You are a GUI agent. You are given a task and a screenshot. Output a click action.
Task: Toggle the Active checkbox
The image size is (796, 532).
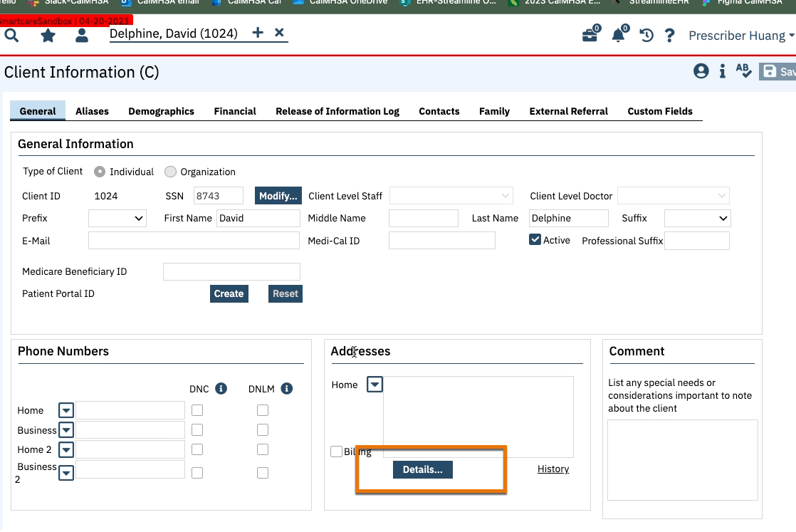click(x=535, y=239)
